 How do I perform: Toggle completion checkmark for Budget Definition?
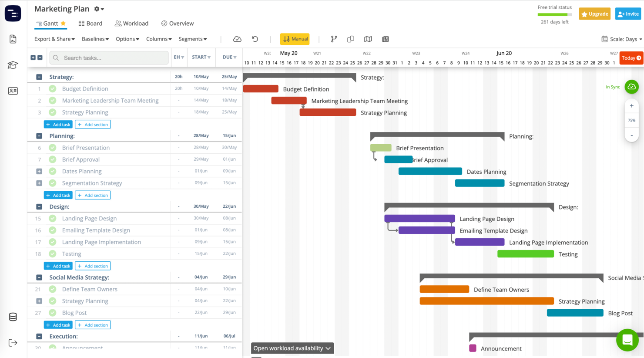pos(52,88)
